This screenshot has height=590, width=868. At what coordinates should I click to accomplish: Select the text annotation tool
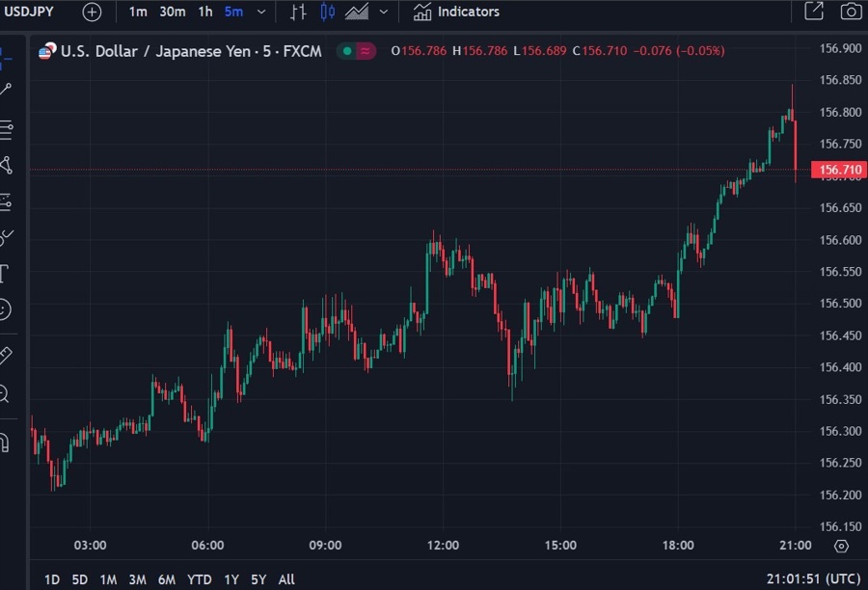tap(4, 273)
